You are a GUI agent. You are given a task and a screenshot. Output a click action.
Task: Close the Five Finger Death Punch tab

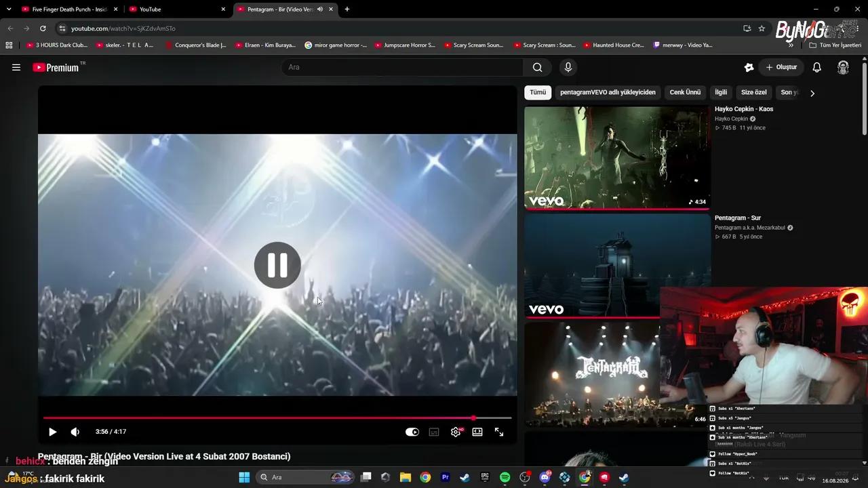tap(116, 9)
